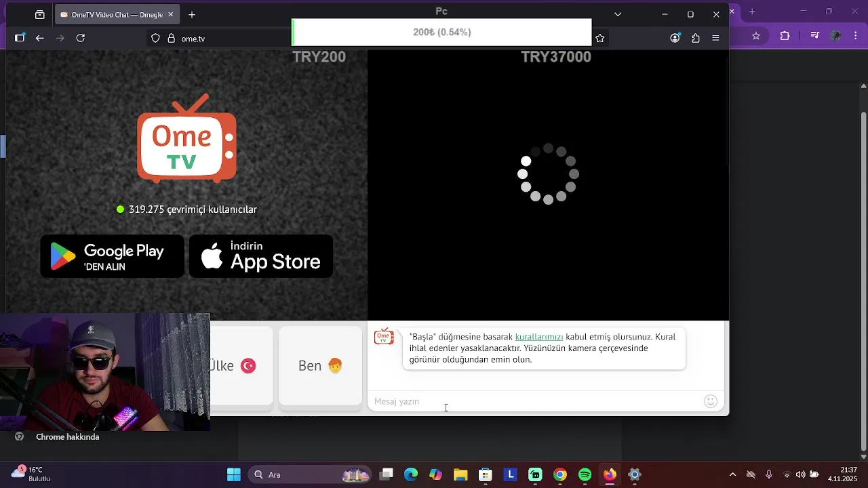Launch Microsoft Edge from taskbar
This screenshot has height=488, width=868.
tap(411, 474)
